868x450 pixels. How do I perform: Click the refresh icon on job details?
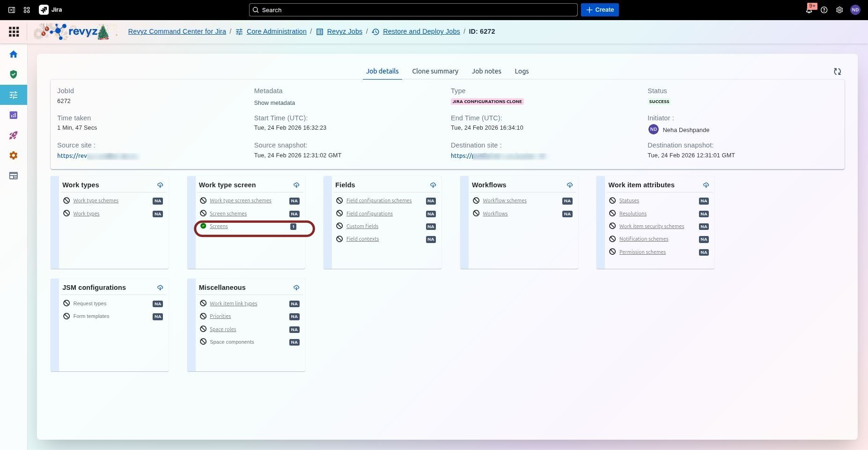point(837,72)
